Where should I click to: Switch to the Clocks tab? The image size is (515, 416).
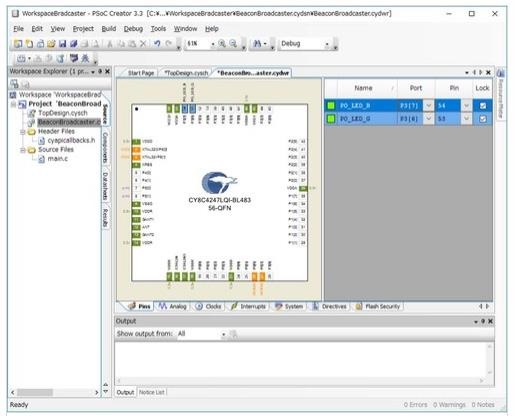(x=209, y=306)
